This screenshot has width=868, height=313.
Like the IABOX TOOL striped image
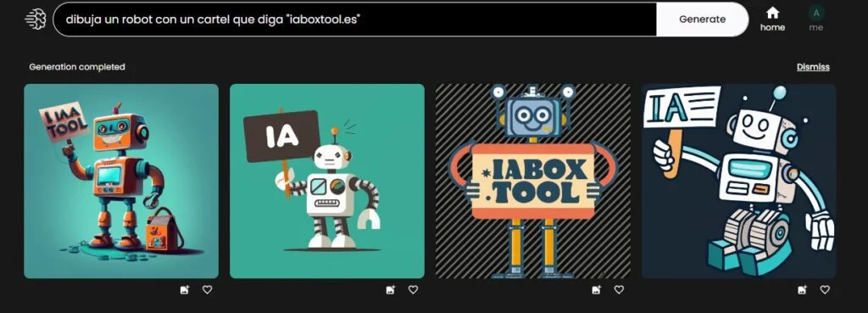click(619, 290)
